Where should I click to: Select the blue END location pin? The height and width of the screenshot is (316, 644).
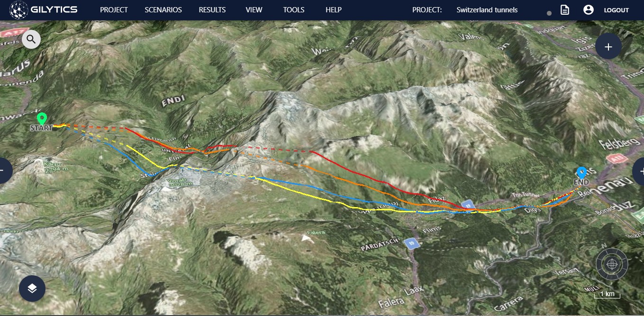[581, 172]
